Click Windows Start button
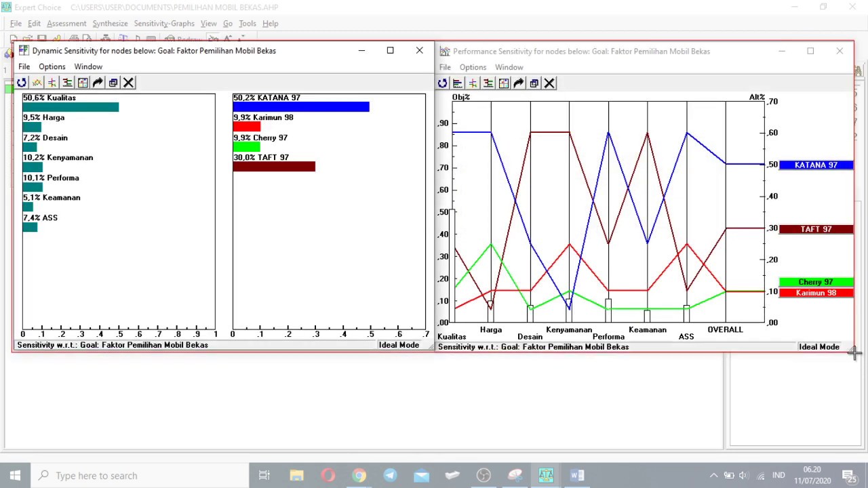This screenshot has width=868, height=488. click(x=15, y=476)
